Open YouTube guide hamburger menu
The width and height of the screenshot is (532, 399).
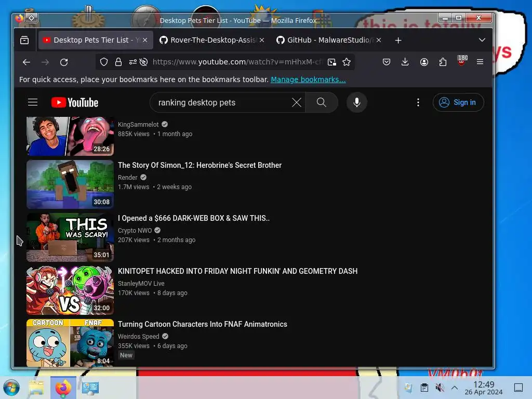pos(33,102)
